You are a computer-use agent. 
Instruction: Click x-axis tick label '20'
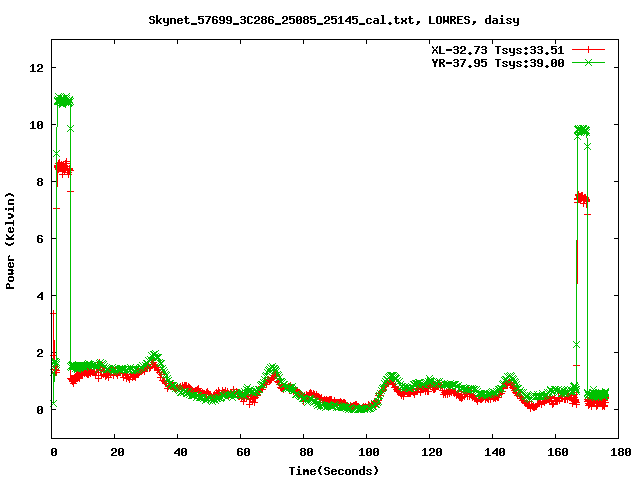(117, 452)
